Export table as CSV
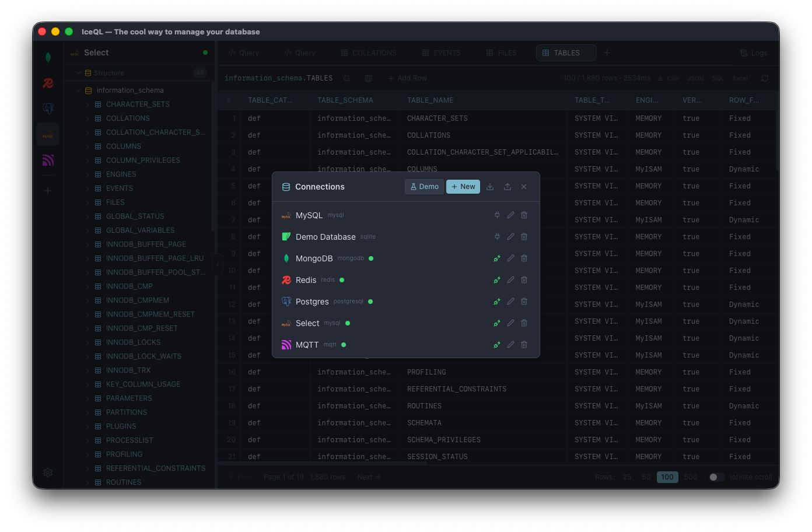This screenshot has height=532, width=812. (668, 78)
